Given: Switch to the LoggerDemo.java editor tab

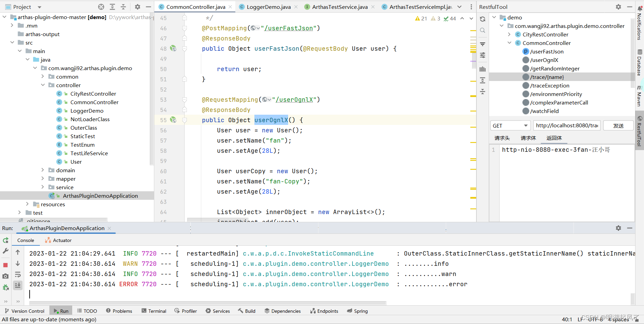Looking at the screenshot, I should 269,6.
